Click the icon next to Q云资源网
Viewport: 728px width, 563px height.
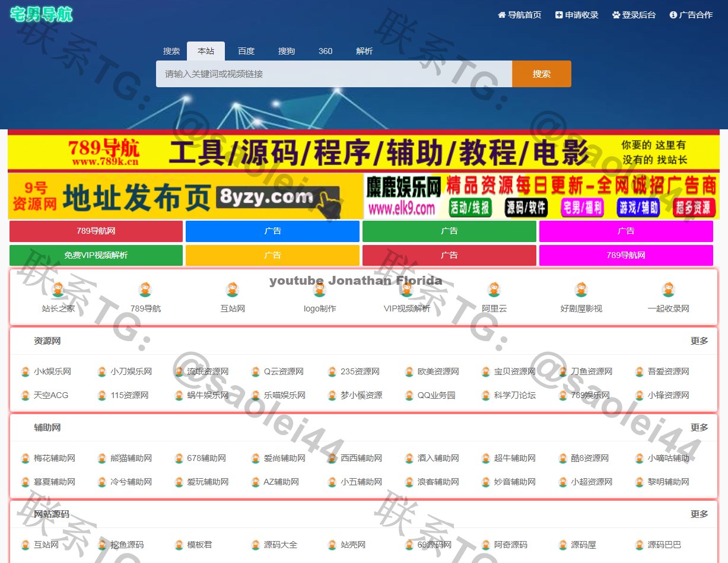pyautogui.click(x=256, y=372)
